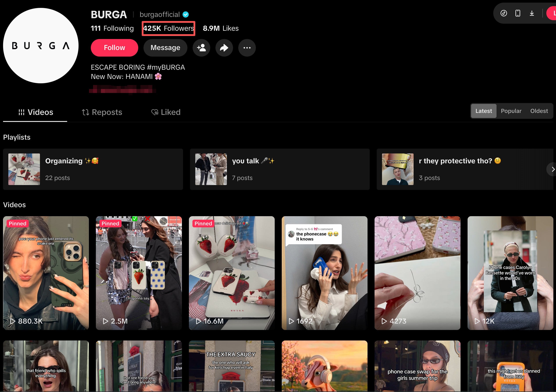The image size is (556, 392).
Task: Open the three-dot more options menu
Action: click(x=247, y=48)
